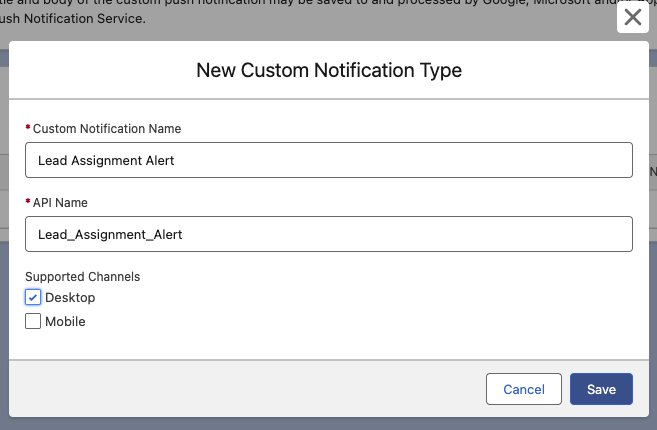Click the "Supported Channels" heading

point(82,276)
